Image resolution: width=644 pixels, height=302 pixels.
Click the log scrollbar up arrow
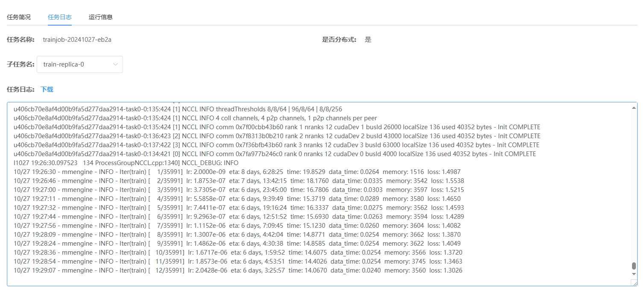point(634,107)
